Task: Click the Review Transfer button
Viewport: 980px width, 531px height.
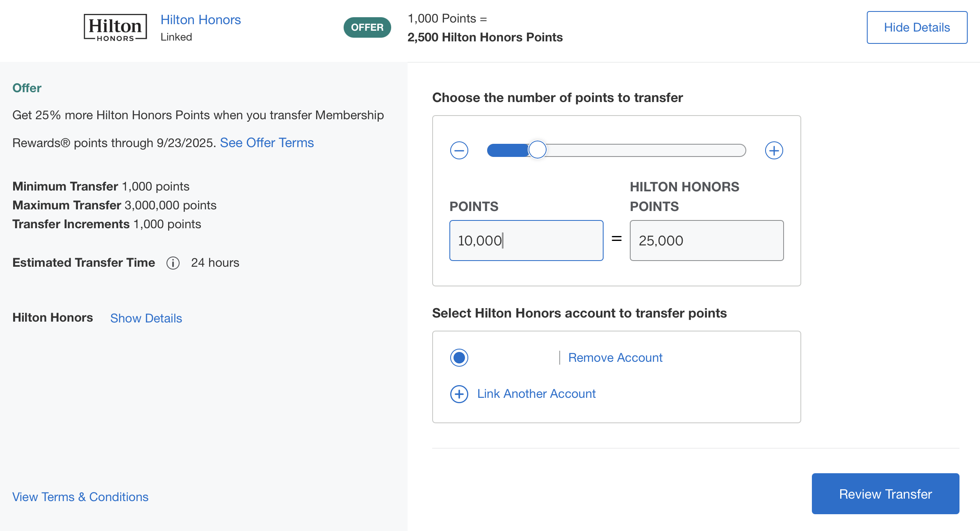Action: 886,494
